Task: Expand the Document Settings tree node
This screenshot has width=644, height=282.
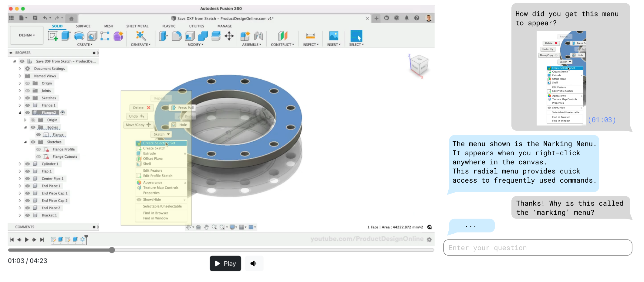Action: coord(20,69)
